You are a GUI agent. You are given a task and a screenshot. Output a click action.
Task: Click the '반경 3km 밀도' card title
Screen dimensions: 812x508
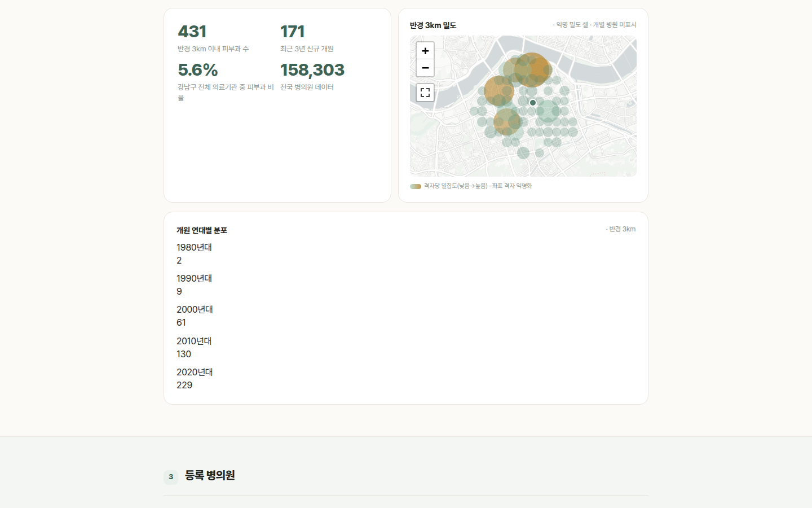[x=433, y=25]
